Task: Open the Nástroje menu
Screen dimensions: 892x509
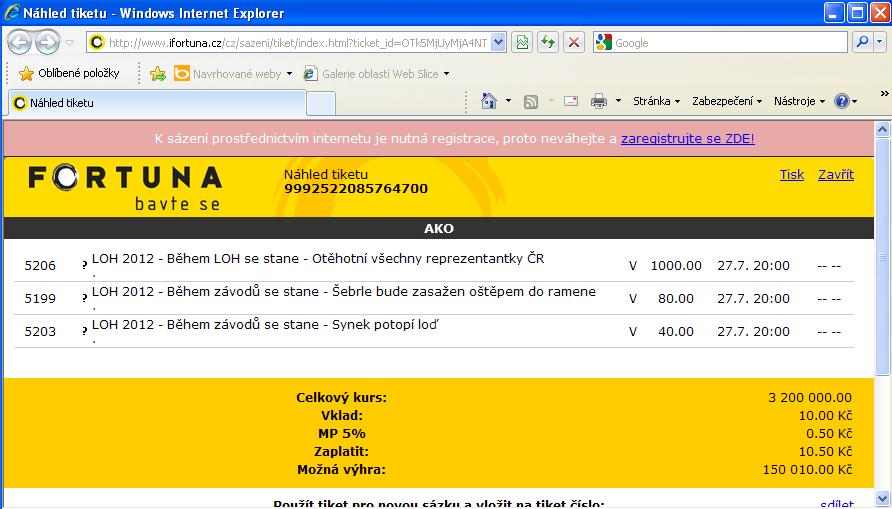Action: click(799, 101)
